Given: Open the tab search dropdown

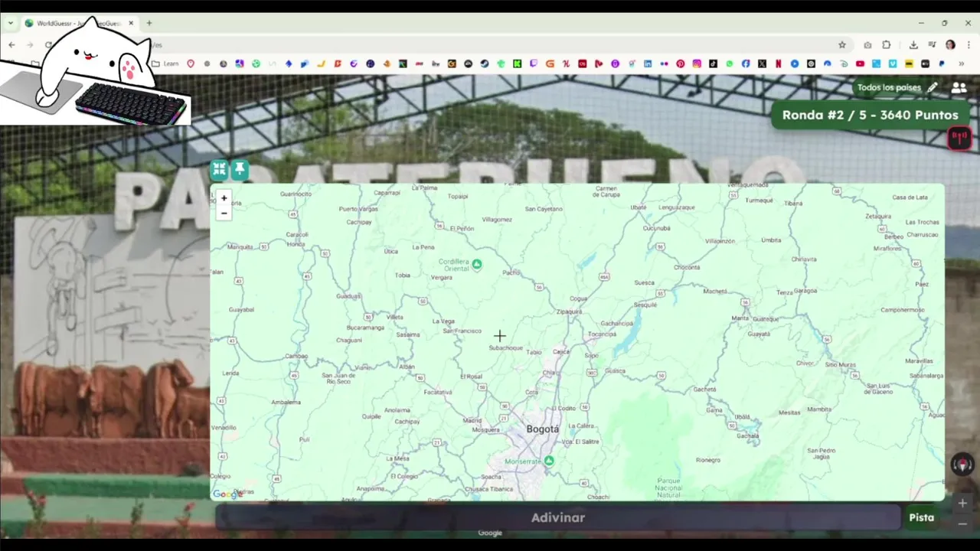Looking at the screenshot, I should (11, 23).
